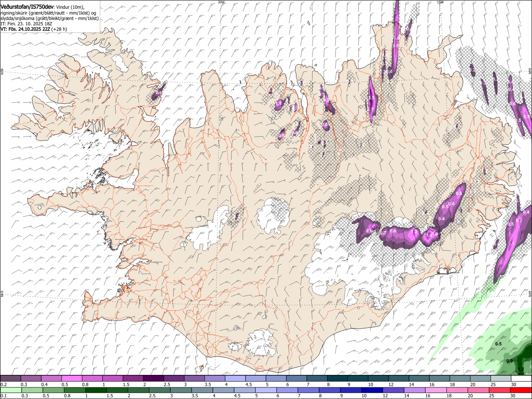Pick the darkest purple swatch above purple-scale 2
The height and width of the screenshot is (399, 532).
click(x=153, y=379)
